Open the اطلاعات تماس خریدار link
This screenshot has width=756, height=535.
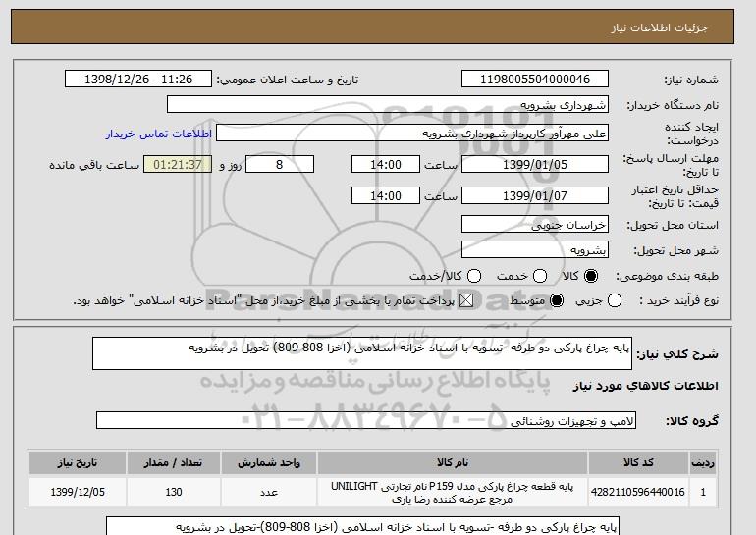[159, 134]
